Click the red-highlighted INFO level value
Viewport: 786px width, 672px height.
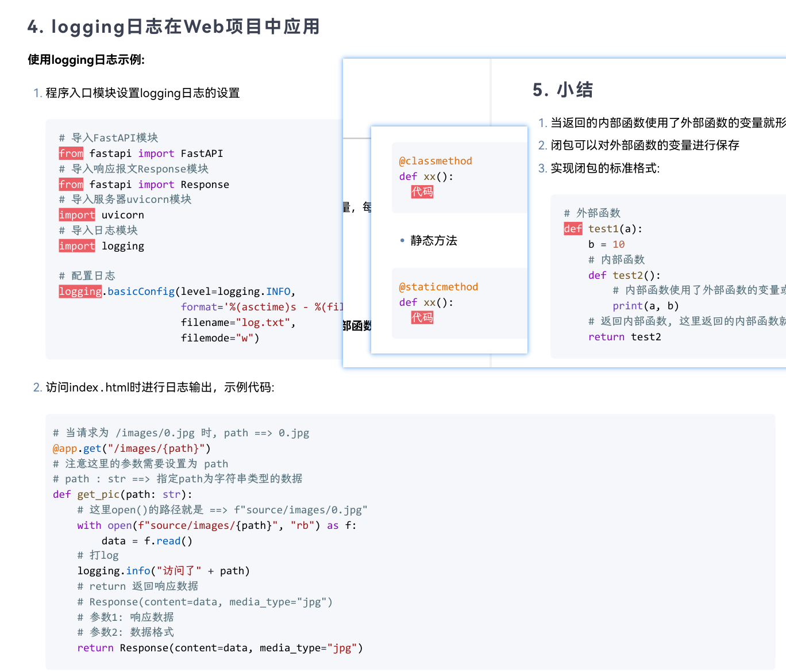coord(279,291)
